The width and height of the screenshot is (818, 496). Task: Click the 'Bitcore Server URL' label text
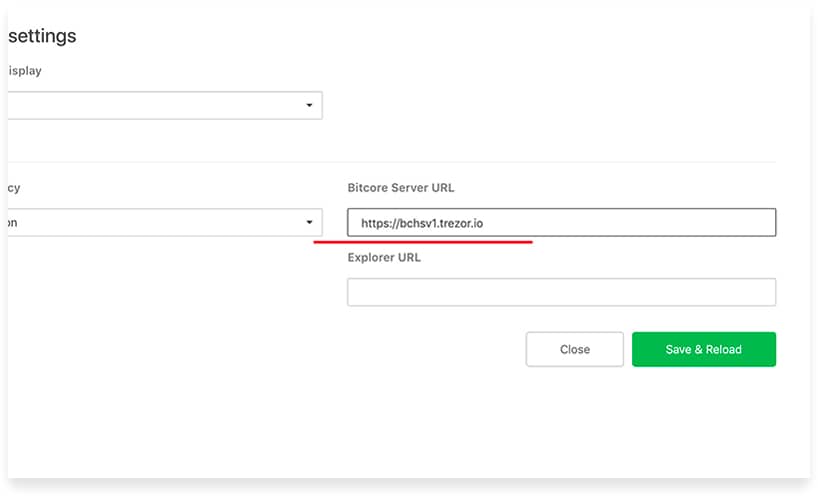pos(401,188)
